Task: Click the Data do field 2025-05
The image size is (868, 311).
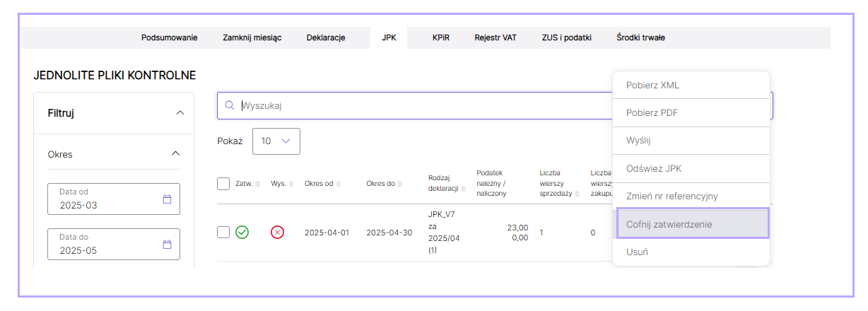Action: click(114, 244)
